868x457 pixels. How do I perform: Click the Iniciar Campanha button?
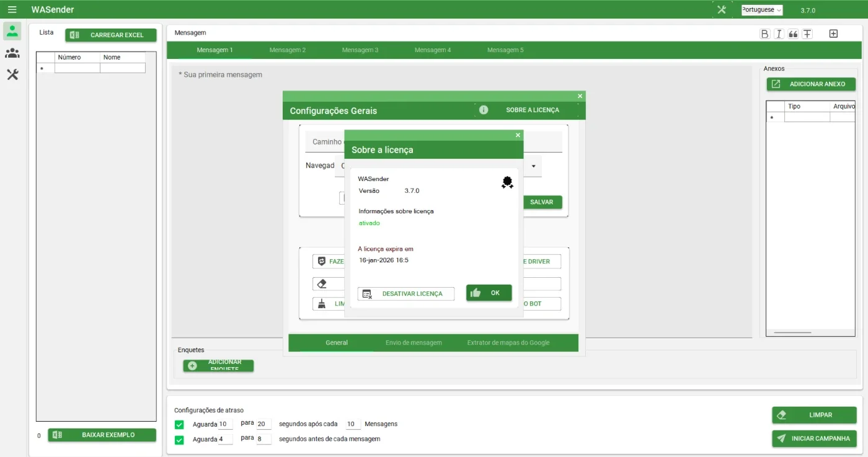814,438
